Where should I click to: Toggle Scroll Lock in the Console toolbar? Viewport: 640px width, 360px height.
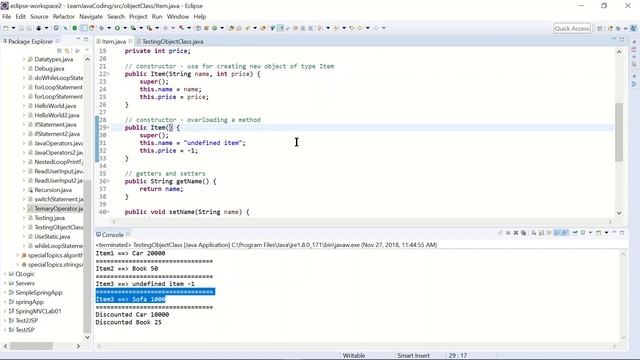(x=542, y=233)
